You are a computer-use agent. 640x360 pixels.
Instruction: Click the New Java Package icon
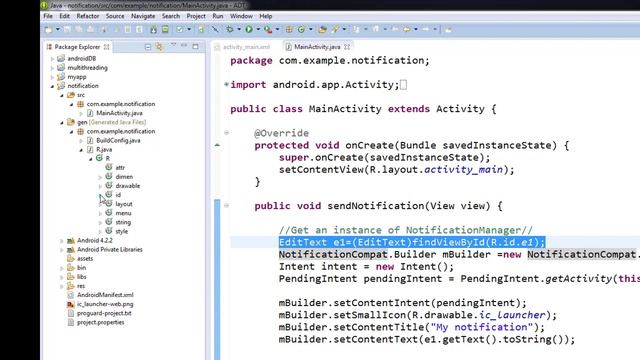tap(289, 29)
